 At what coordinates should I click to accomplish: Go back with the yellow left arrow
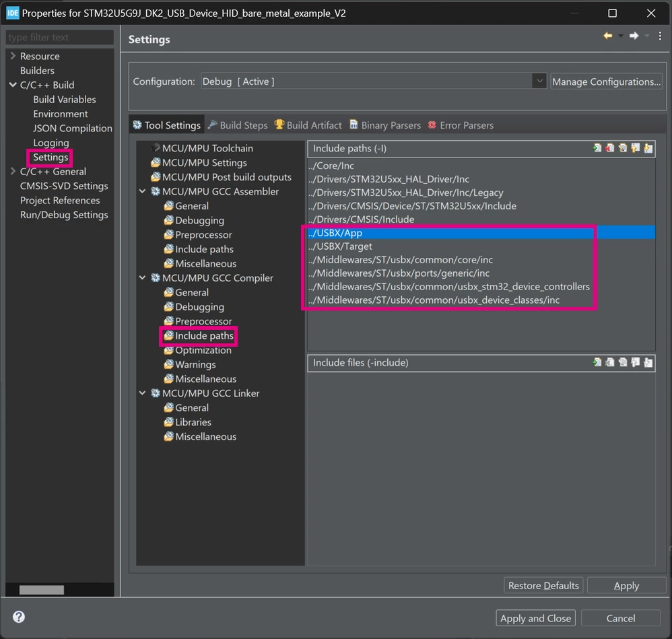608,36
